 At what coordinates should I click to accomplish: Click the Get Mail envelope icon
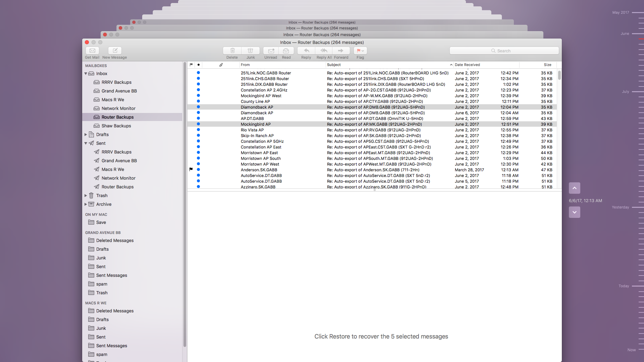pyautogui.click(x=92, y=51)
